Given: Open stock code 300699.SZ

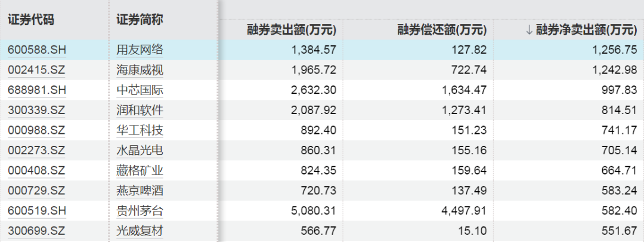Looking at the screenshot, I should [36, 231].
